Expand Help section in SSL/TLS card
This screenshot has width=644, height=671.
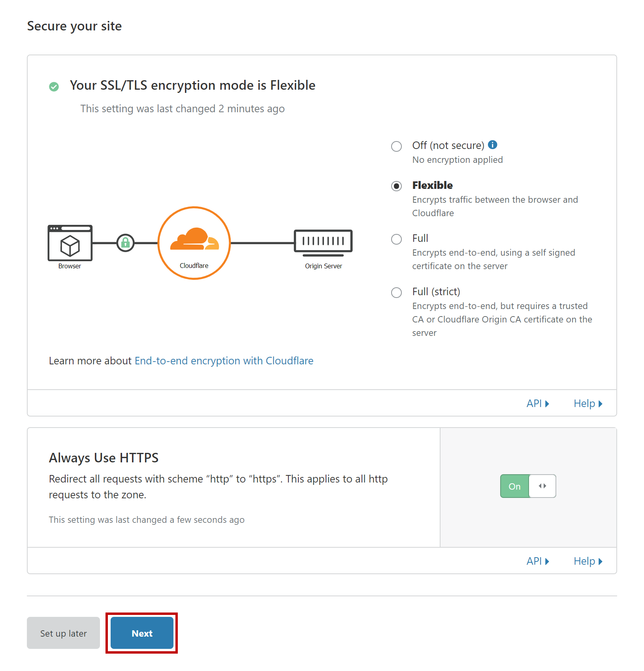[588, 403]
